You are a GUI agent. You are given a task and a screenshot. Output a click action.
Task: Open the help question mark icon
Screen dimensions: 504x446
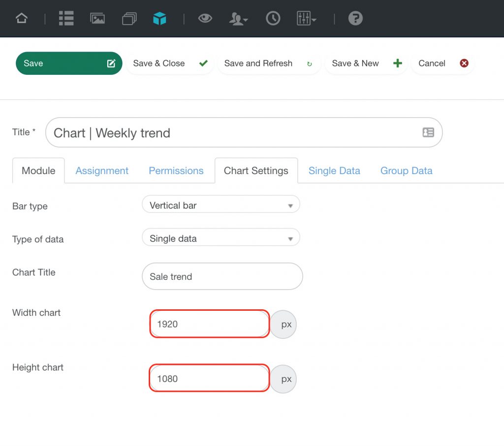(x=355, y=18)
